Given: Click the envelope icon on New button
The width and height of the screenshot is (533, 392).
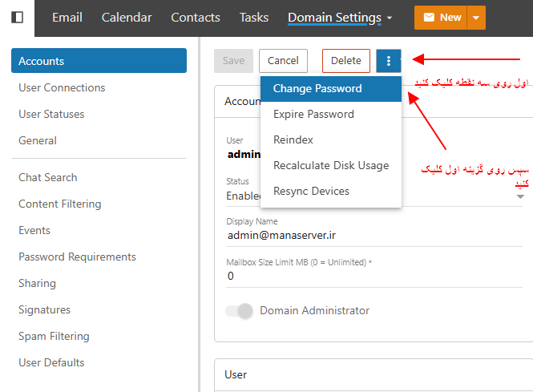Looking at the screenshot, I should coord(429,18).
